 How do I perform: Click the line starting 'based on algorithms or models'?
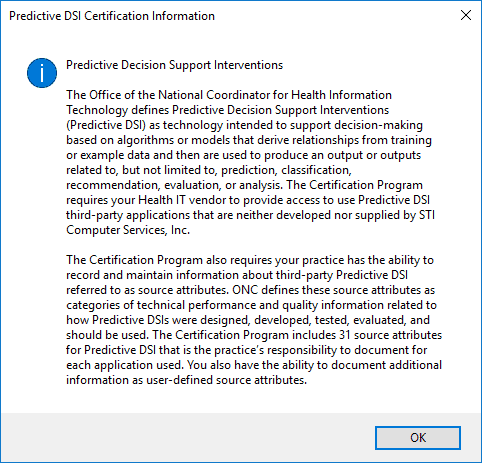click(249, 140)
